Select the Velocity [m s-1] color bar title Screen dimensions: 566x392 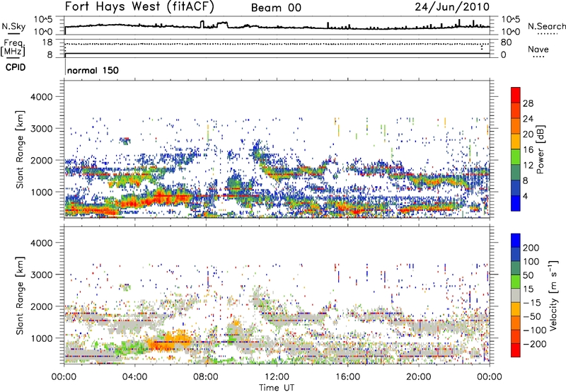(553, 295)
